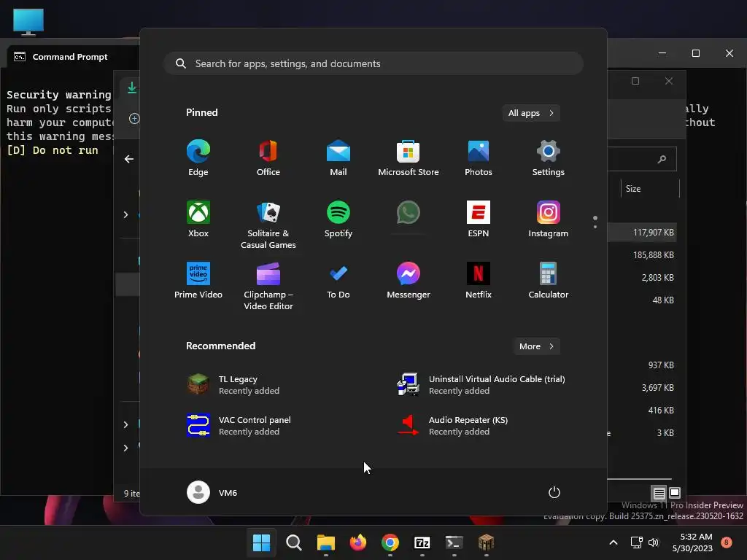This screenshot has height=560, width=747.
Task: Click the power button in Start menu
Action: [x=554, y=492]
